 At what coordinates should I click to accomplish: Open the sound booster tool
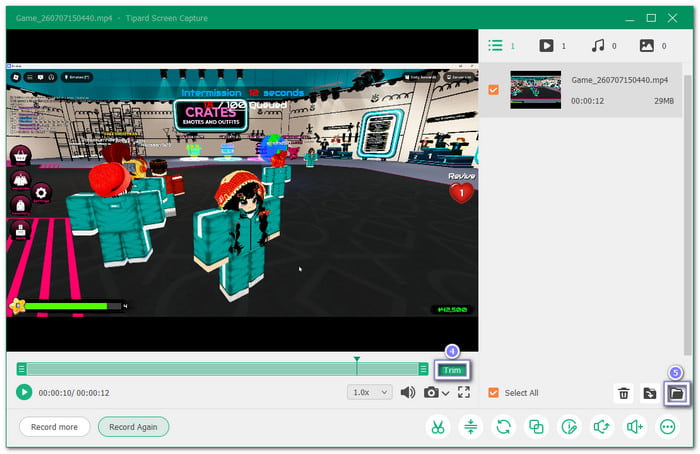[x=634, y=427]
